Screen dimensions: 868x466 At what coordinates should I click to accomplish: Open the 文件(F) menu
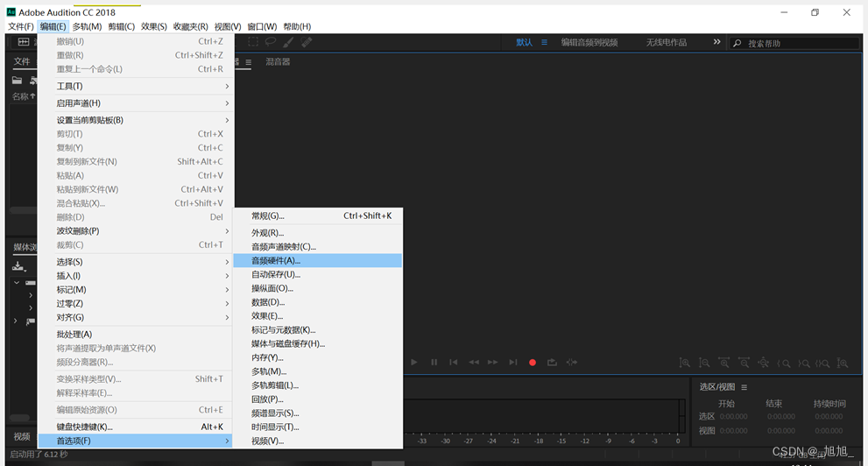[x=20, y=26]
